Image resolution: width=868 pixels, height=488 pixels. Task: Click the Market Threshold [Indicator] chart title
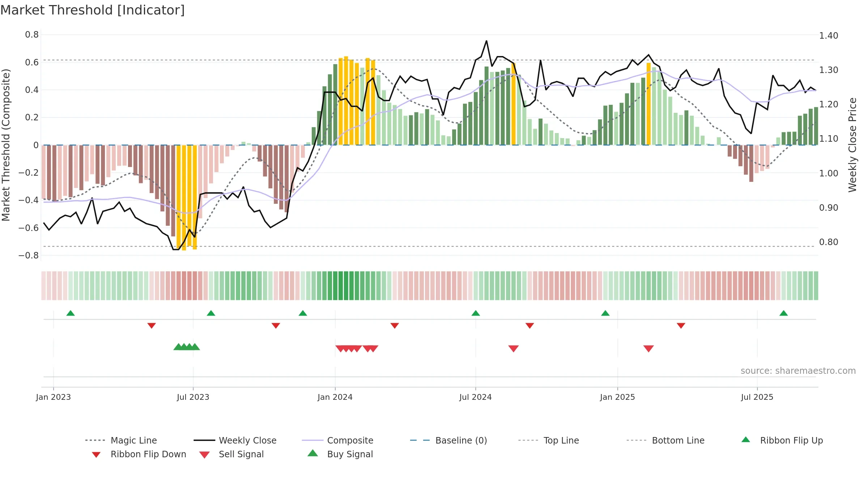(93, 10)
